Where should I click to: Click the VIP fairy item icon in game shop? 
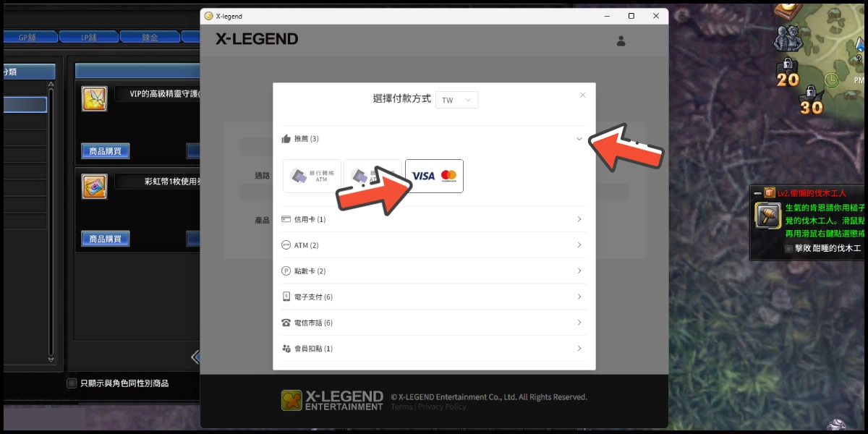95,98
